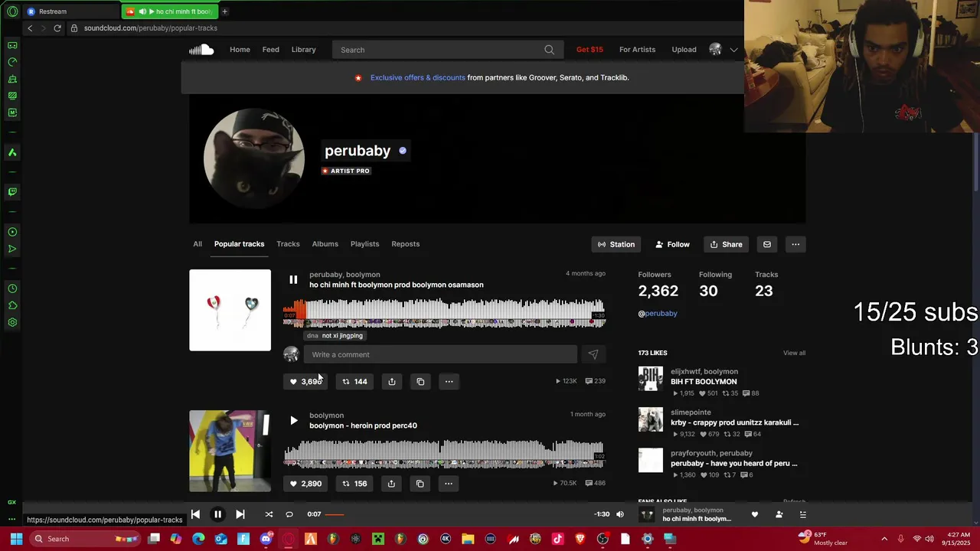This screenshot has width=980, height=551.
Task: Toggle shuffle in the player bar
Action: 269,514
